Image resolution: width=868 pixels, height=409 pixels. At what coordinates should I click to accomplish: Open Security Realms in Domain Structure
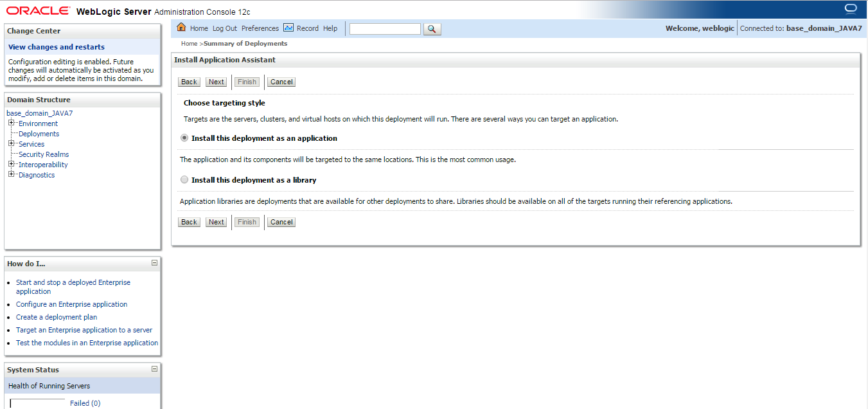pyautogui.click(x=44, y=154)
